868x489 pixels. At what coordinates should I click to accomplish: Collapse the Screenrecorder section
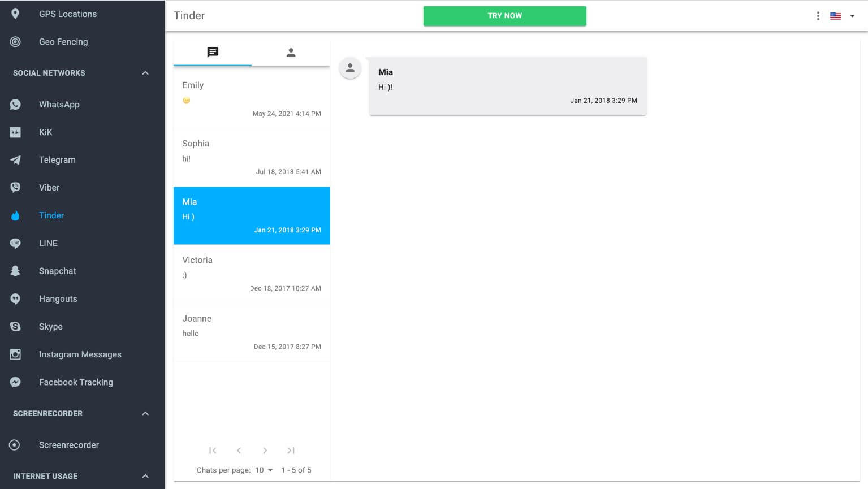pyautogui.click(x=145, y=413)
